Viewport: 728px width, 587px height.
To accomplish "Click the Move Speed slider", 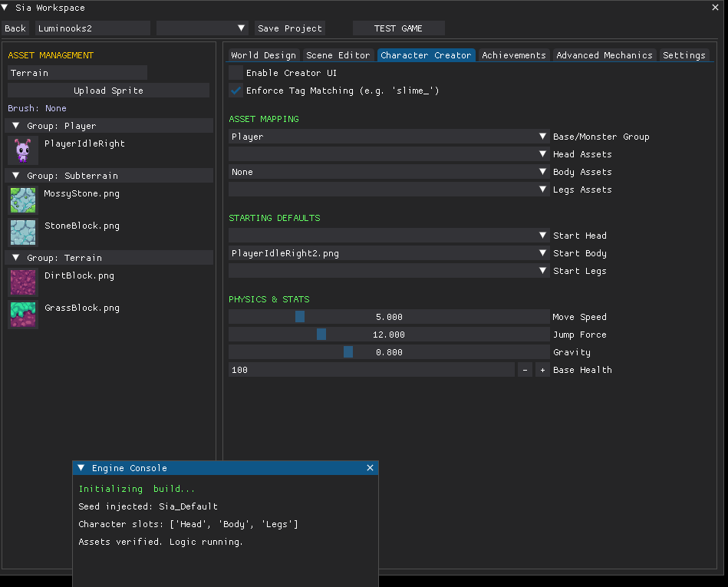I will (389, 317).
